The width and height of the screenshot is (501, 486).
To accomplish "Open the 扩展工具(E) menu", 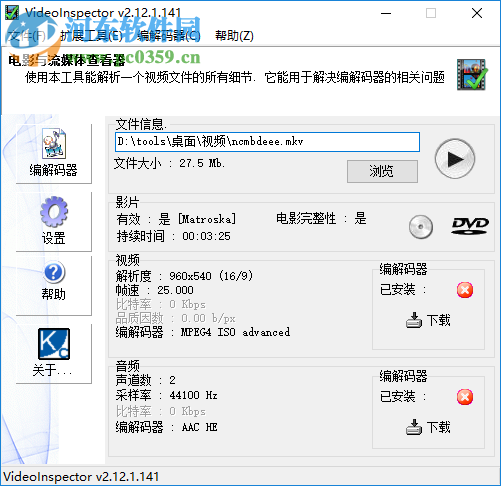I will 91,36.
